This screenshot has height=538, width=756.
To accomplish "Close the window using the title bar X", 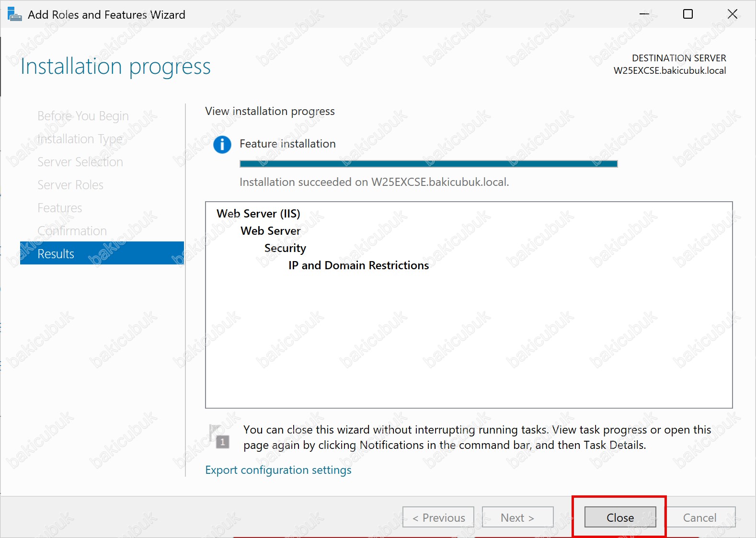I will coord(733,14).
